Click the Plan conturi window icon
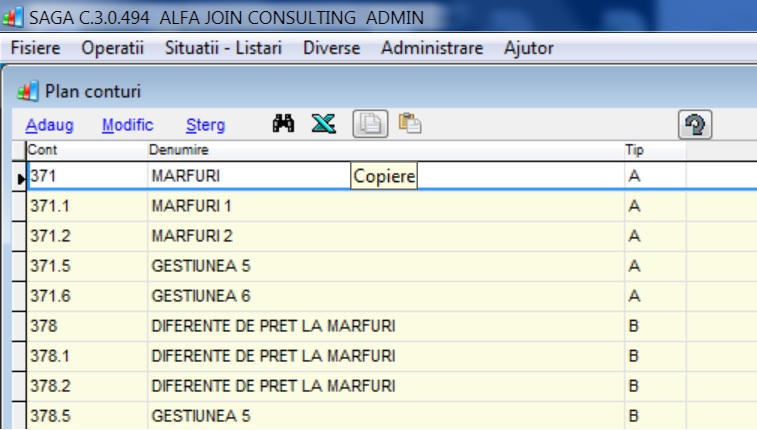The image size is (757, 430). [28, 91]
